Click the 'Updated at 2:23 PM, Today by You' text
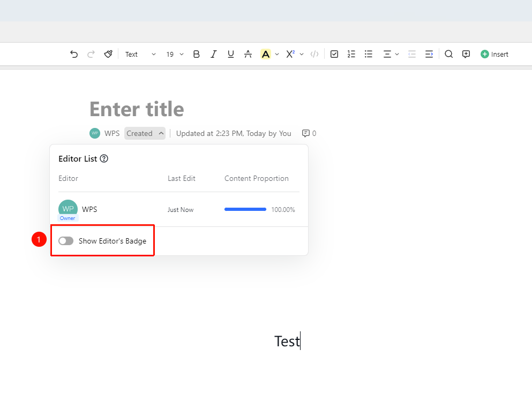Viewport: 532px width, 395px height. click(x=234, y=134)
